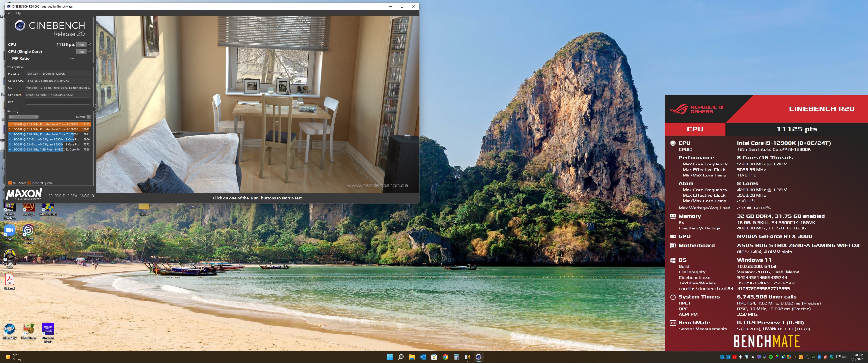This screenshot has height=363, width=868.
Task: Open the Amazon Music desktop shortcut
Action: point(48,333)
